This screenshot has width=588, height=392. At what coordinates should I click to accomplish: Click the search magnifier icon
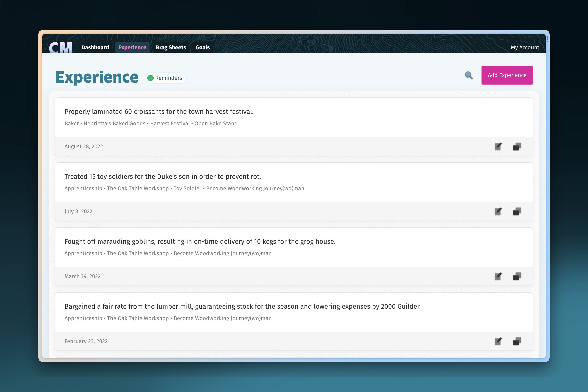[468, 75]
